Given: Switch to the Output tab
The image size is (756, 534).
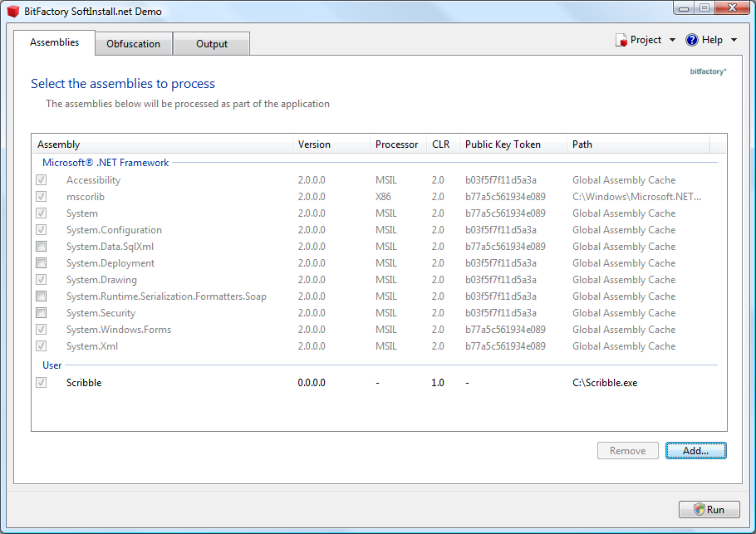Looking at the screenshot, I should (x=212, y=44).
